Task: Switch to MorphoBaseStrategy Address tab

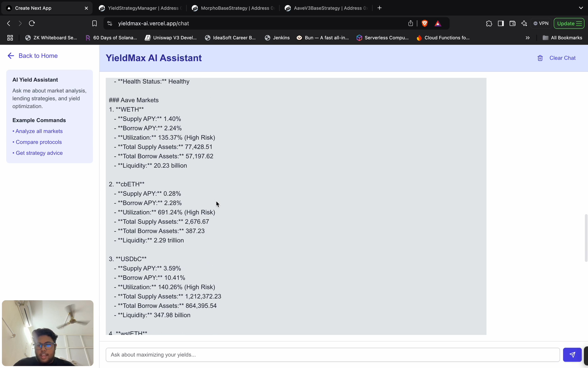Action: click(x=233, y=8)
